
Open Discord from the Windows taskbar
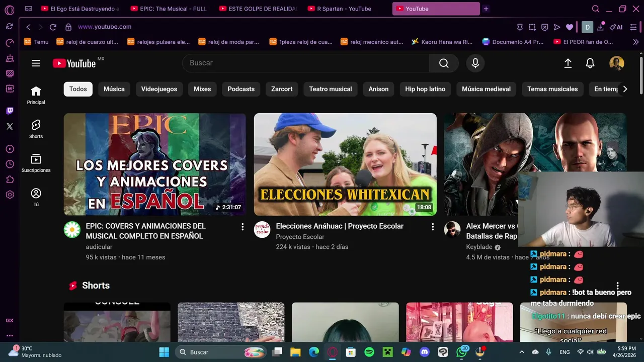pos(424,352)
